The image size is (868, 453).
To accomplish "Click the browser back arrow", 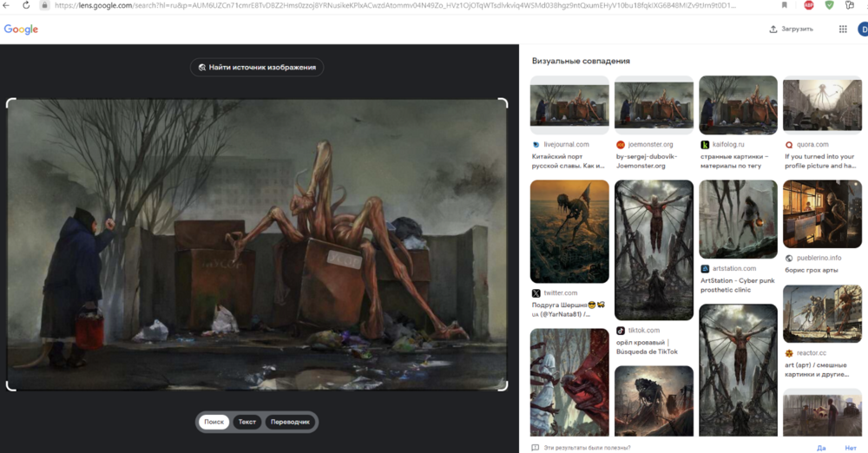I will click(x=6, y=5).
